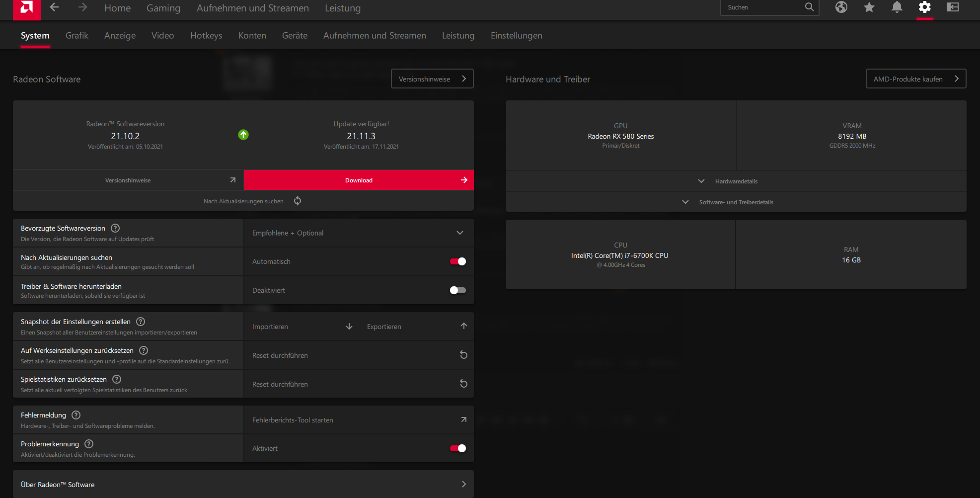Open the Leistung settings sub-tab
This screenshot has height=498, width=980.
[x=458, y=36]
